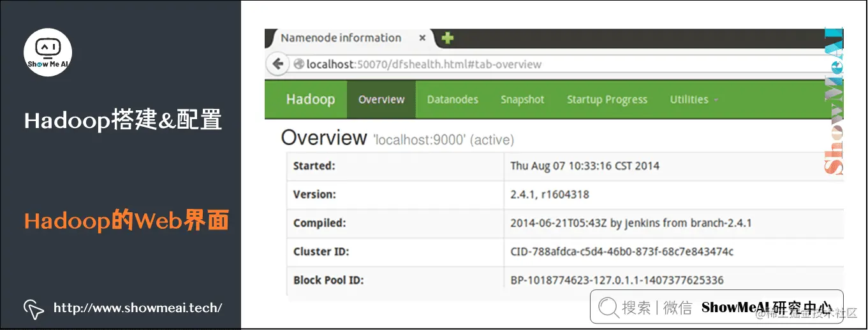Image resolution: width=868 pixels, height=330 pixels.
Task: Select the Namenode information browser tab
Action: [353, 38]
